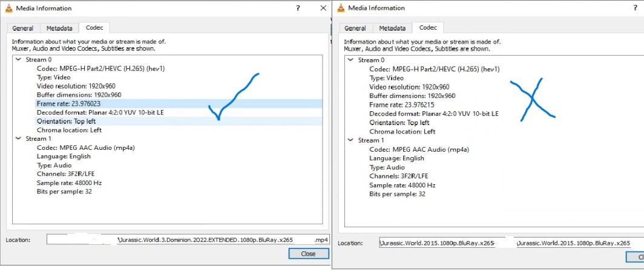
Task: Select 'Orientation: Top left' row in right window
Action: 399,123
